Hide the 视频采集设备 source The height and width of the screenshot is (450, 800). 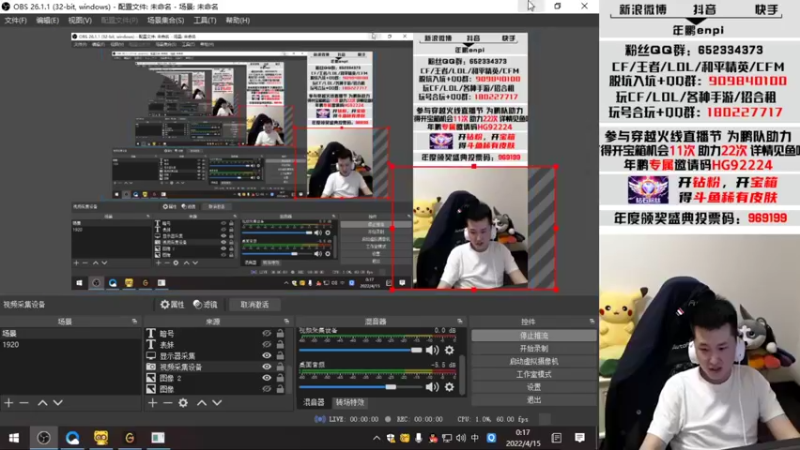(267, 367)
